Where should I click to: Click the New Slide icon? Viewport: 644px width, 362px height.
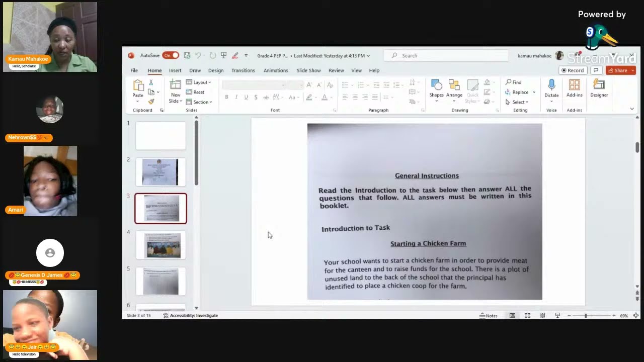click(176, 84)
